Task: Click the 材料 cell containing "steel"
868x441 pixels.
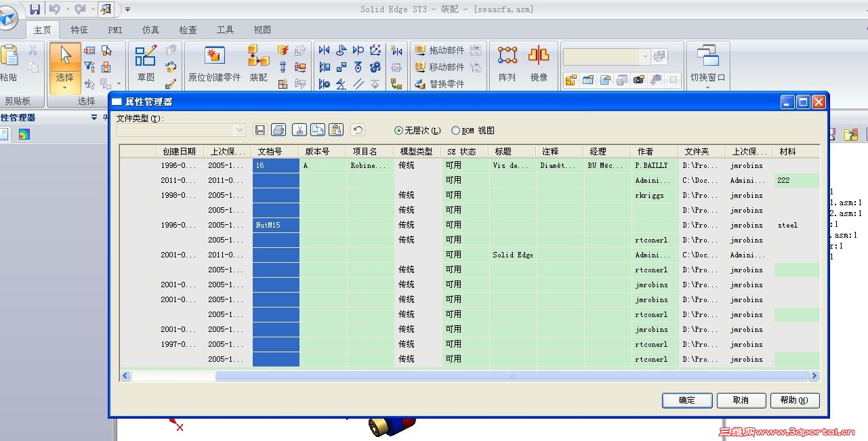Action: tap(797, 225)
